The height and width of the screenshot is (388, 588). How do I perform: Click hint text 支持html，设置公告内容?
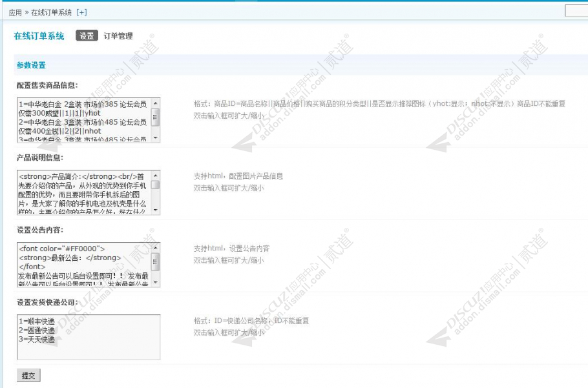point(231,249)
